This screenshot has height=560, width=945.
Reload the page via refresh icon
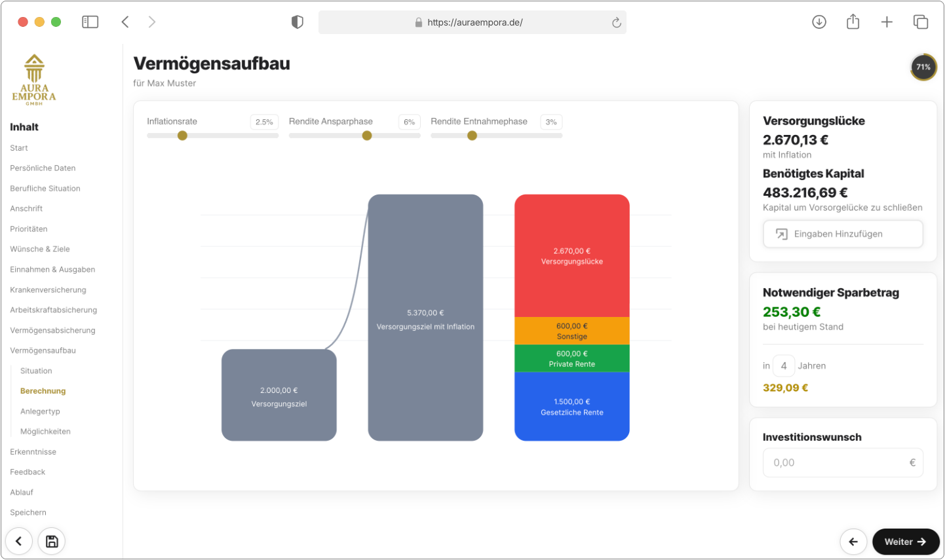point(616,23)
